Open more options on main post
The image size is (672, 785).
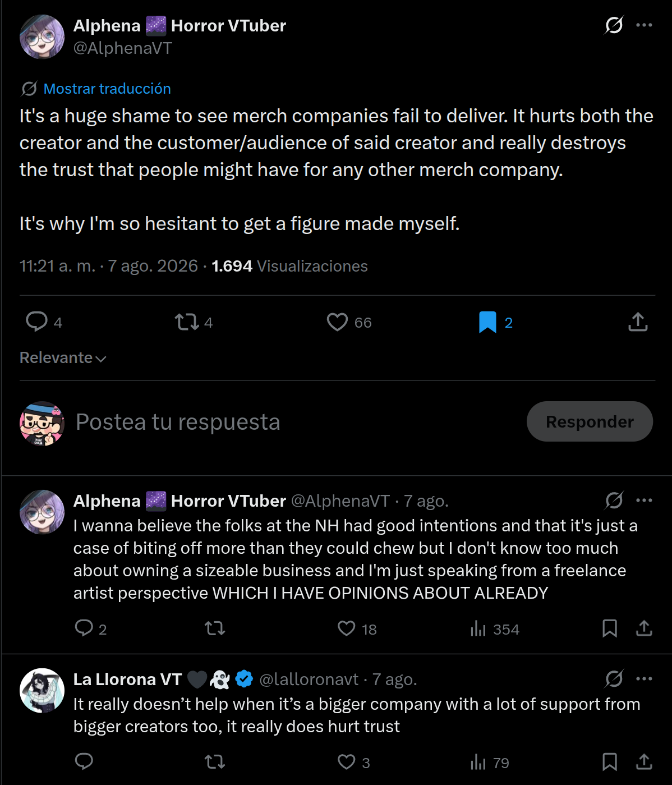pos(644,25)
